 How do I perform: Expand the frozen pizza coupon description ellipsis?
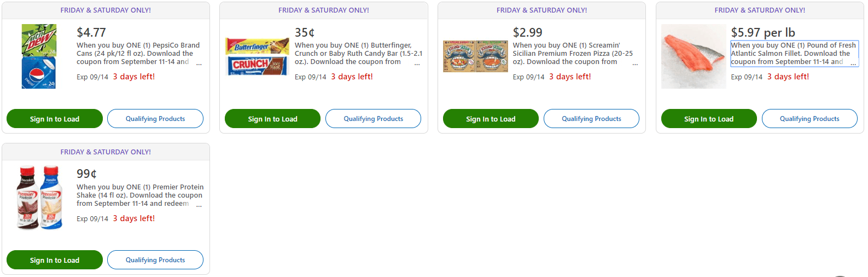pos(635,64)
